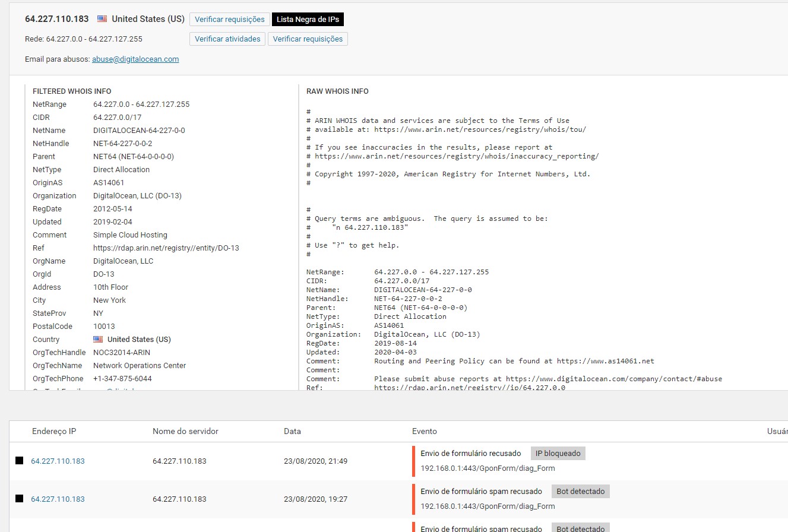This screenshot has width=788, height=532.
Task: Click filtered NetHandle value NET-64-227-0-0-2
Action: (123, 144)
